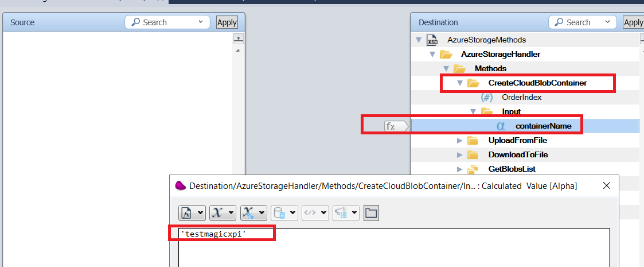The width and height of the screenshot is (644, 267).
Task: Collapse the AzureStorageMethods node
Action: click(x=419, y=40)
